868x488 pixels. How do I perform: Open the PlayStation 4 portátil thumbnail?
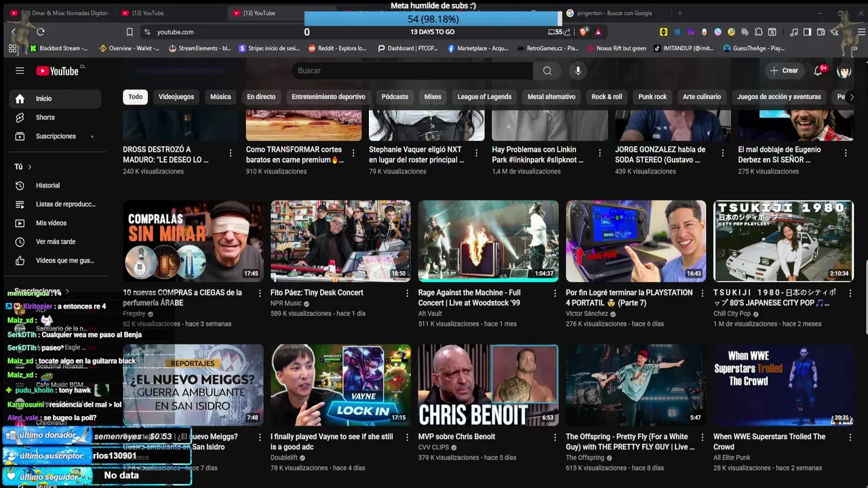pos(636,241)
